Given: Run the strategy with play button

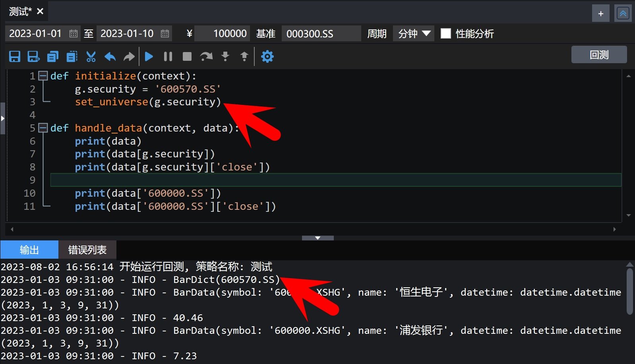Looking at the screenshot, I should pyautogui.click(x=149, y=56).
